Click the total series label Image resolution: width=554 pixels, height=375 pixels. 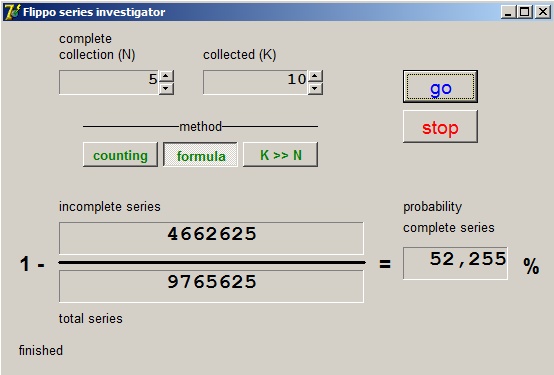[90, 318]
